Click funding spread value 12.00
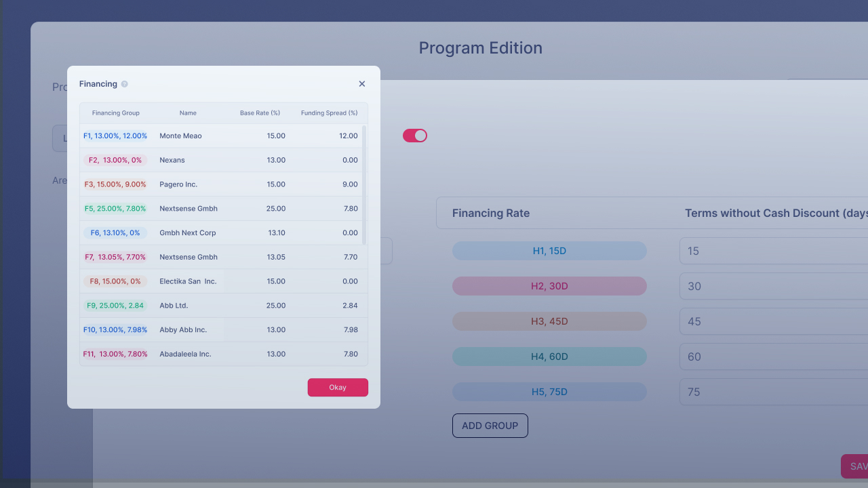The width and height of the screenshot is (868, 488). coord(349,136)
